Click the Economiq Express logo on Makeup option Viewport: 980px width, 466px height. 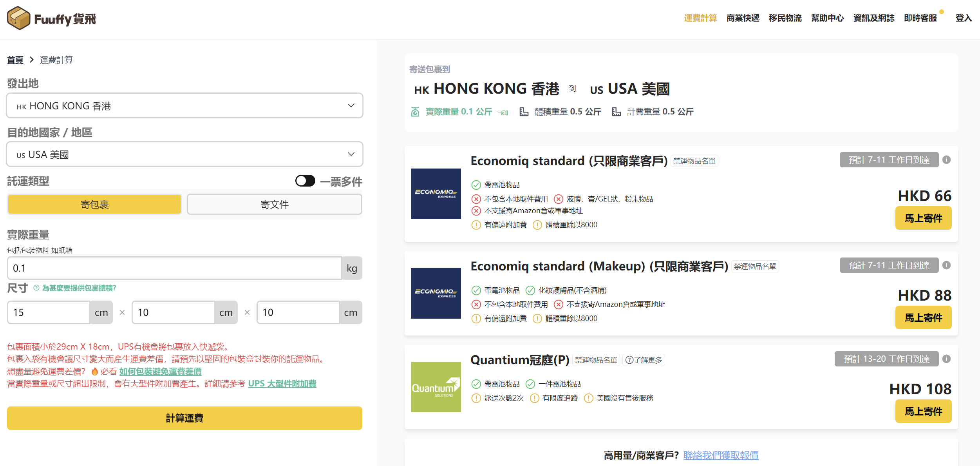436,293
